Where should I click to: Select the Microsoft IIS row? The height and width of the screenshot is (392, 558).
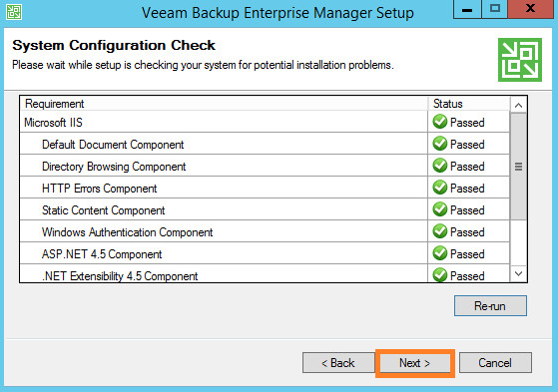265,122
